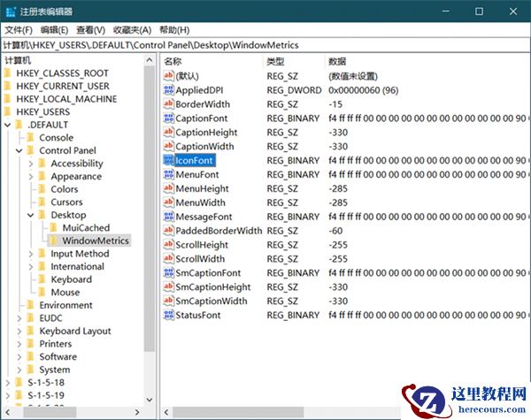The width and height of the screenshot is (531, 420).
Task: Click the PaddedBorderWidth string value icon
Action: click(x=168, y=230)
